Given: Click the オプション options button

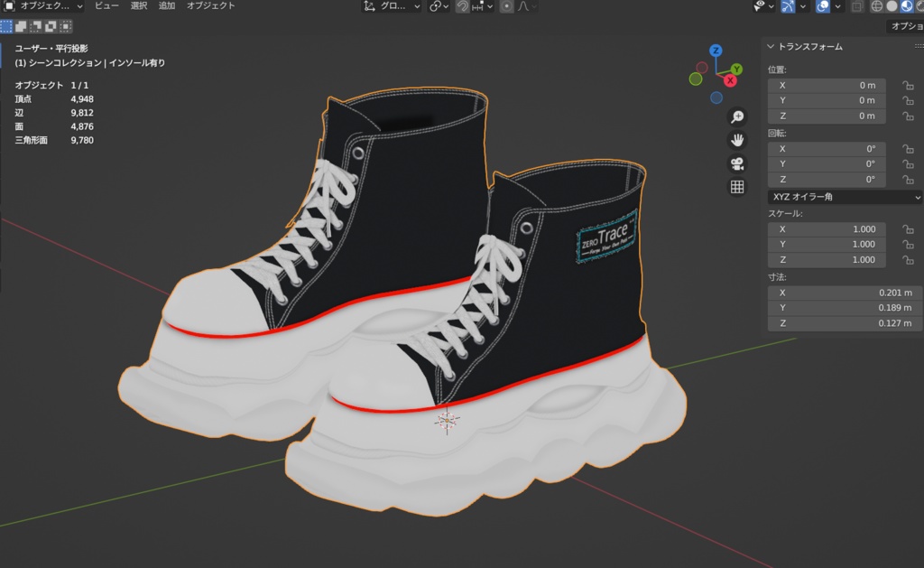Looking at the screenshot, I should point(905,26).
